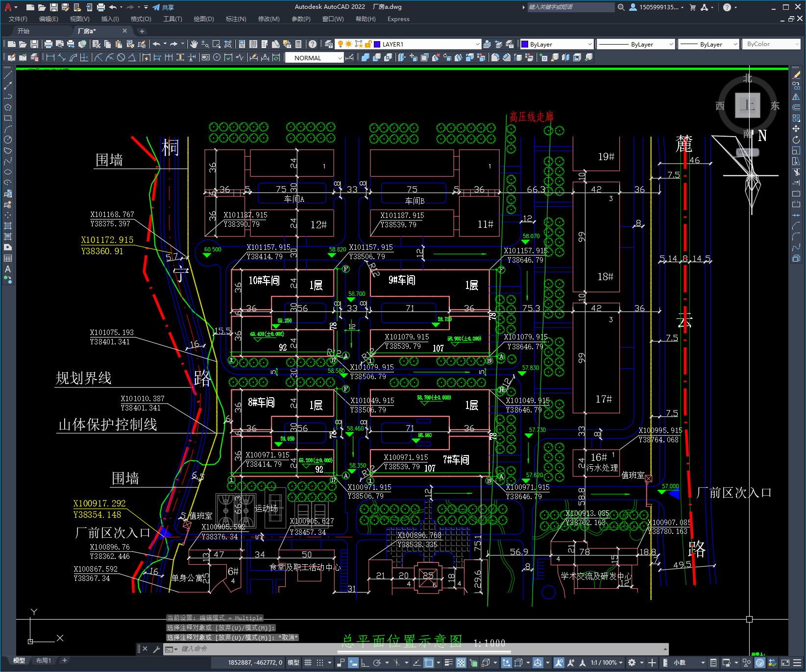Toggle Lineweight display in status bar
806x672 pixels.
click(448, 663)
